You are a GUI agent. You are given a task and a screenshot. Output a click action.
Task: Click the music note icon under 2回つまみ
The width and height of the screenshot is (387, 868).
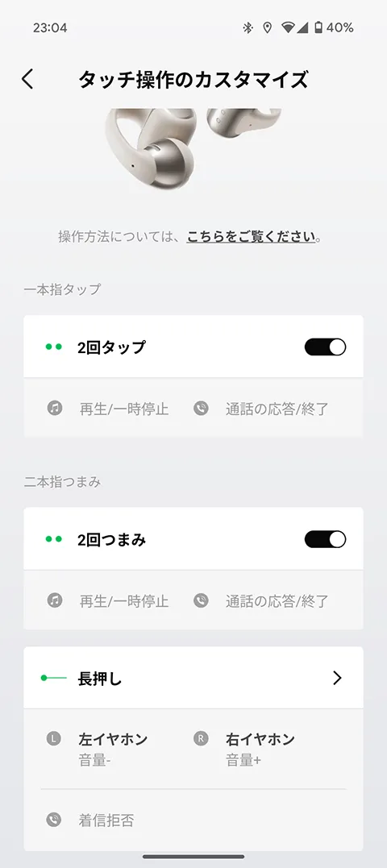pos(54,600)
